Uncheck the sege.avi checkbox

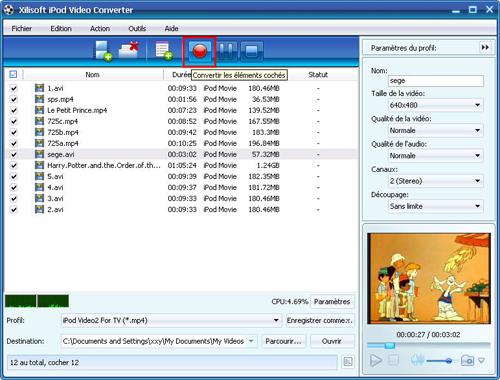(x=14, y=154)
